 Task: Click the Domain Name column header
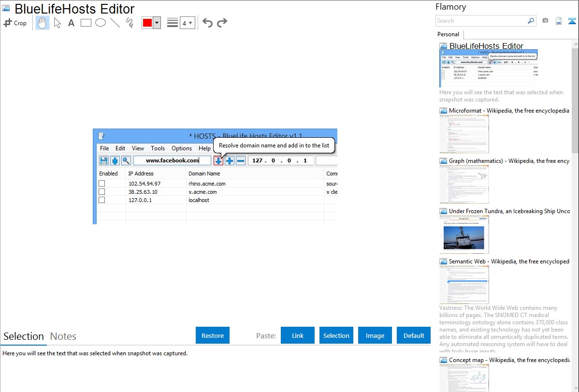204,173
